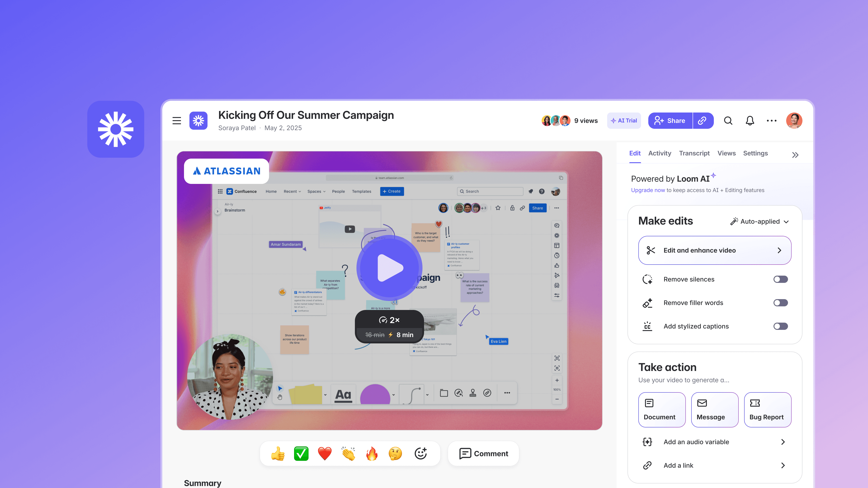The height and width of the screenshot is (488, 868).
Task: Open the add custom emoji reaction picker
Action: point(420,454)
